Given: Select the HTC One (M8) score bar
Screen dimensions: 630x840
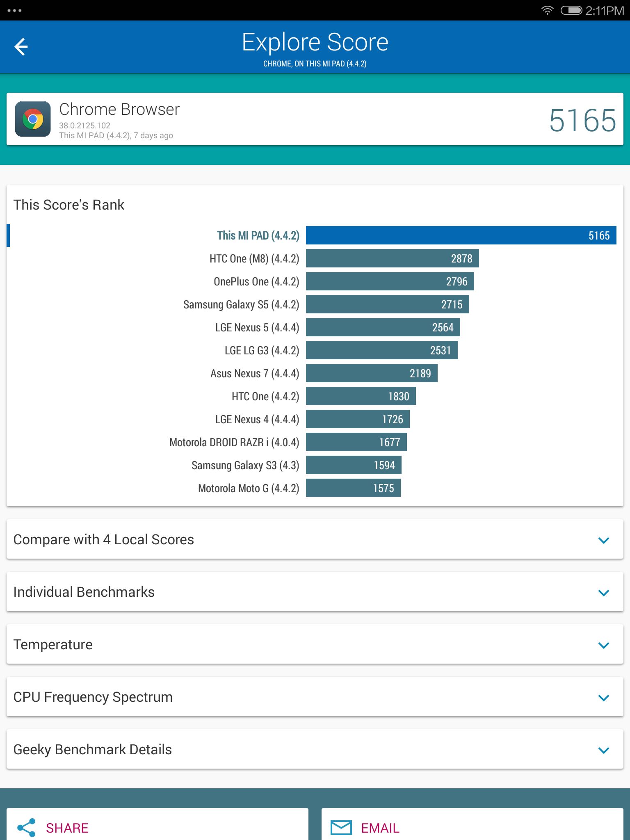Looking at the screenshot, I should [x=393, y=258].
